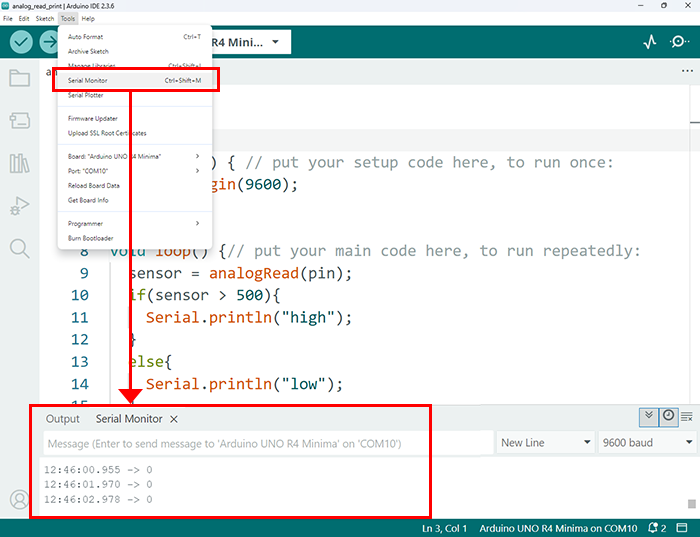The image size is (700, 537).
Task: Expand the Programmer submenu
Action: (135, 224)
